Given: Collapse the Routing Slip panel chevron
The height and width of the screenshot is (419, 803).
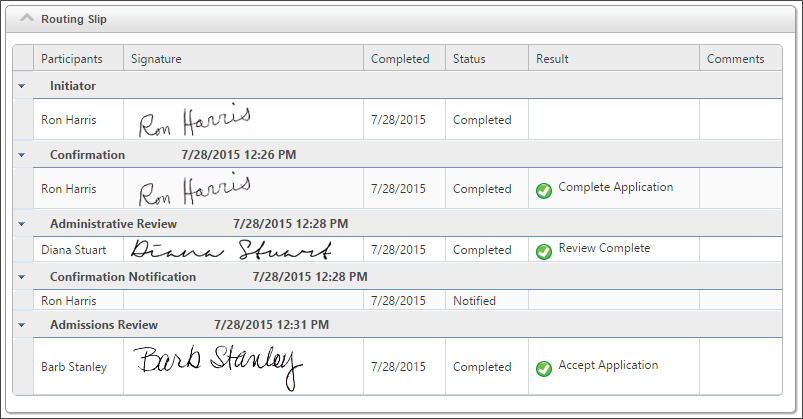Looking at the screenshot, I should 27,18.
